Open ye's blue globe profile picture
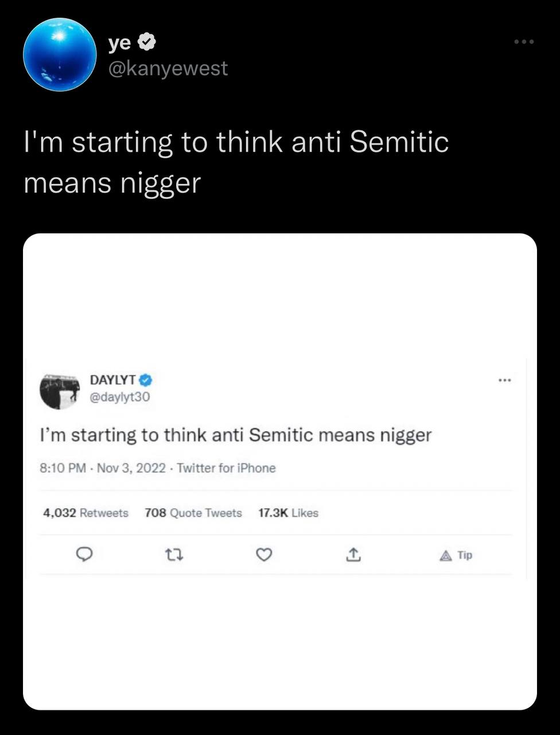The image size is (560, 735). pos(60,55)
